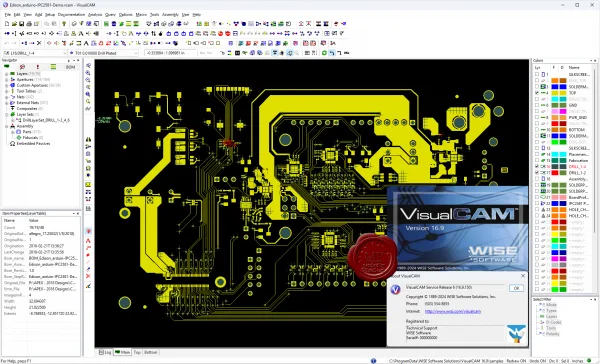Click the Print icon in top toolbar
Screen dimensions: 600x364
click(x=29, y=24)
